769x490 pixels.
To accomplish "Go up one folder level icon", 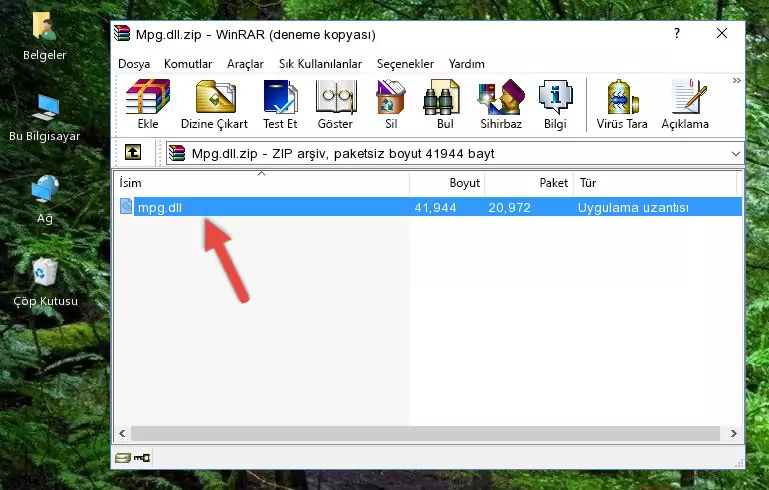I will point(133,153).
